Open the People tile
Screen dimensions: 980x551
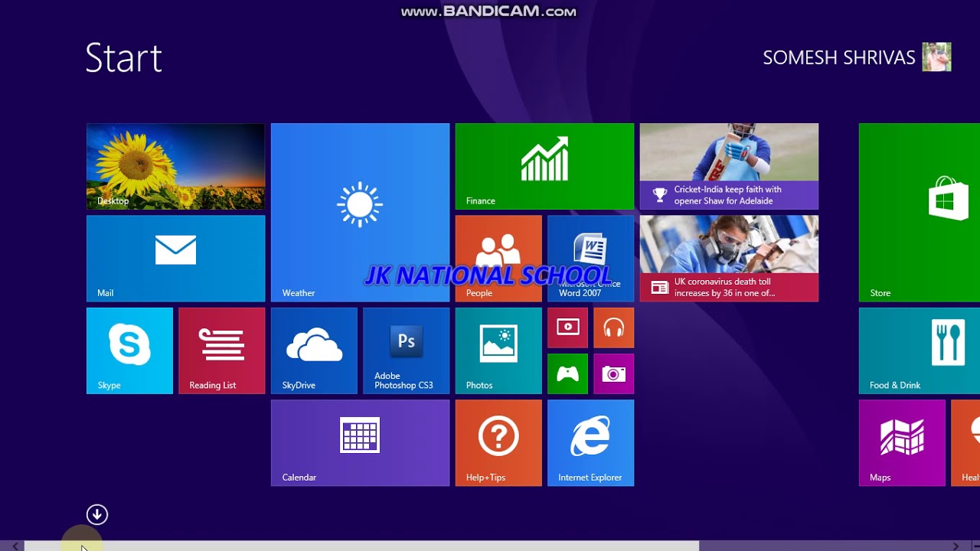coord(498,259)
